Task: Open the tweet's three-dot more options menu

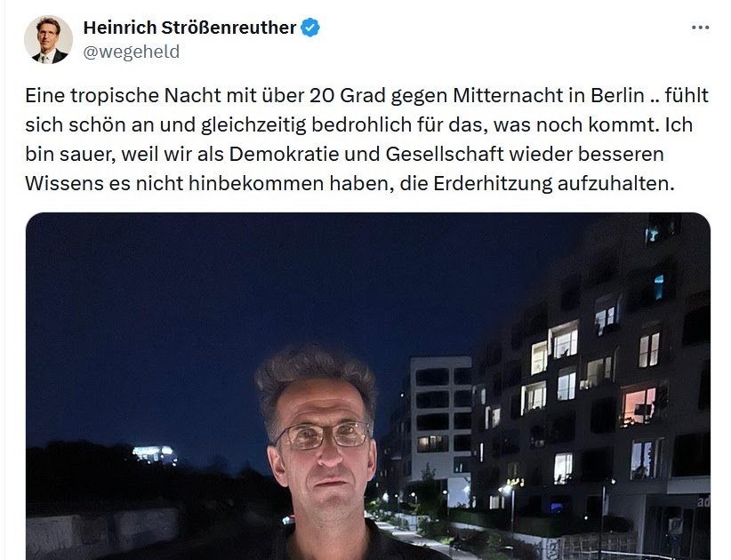Action: (700, 28)
